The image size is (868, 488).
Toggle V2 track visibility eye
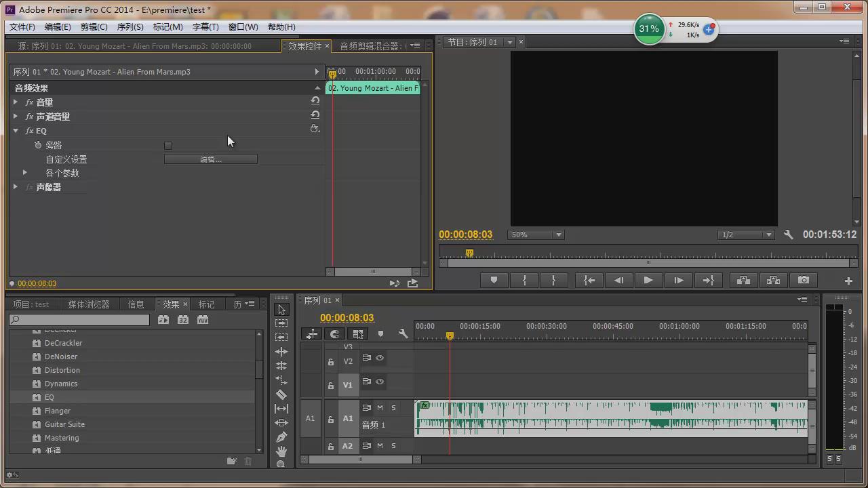(x=380, y=358)
